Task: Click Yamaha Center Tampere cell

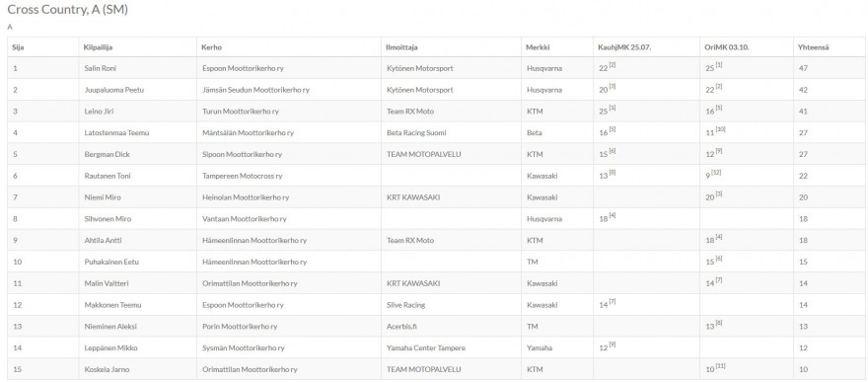Action: click(x=426, y=348)
